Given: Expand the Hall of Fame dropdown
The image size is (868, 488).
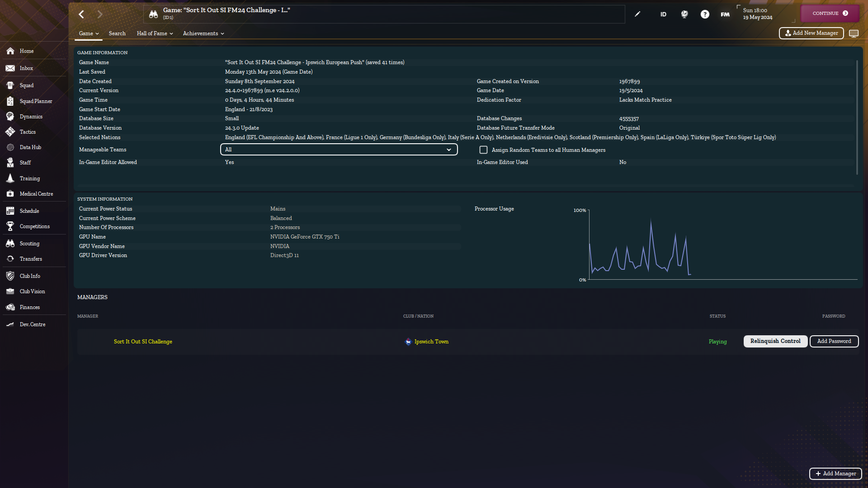Looking at the screenshot, I should click(x=155, y=33).
